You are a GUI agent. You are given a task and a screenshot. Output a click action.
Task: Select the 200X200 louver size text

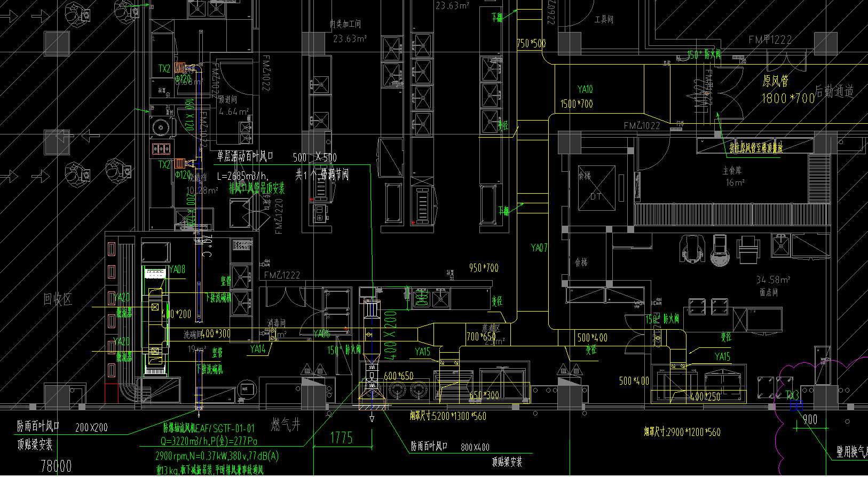(91, 427)
